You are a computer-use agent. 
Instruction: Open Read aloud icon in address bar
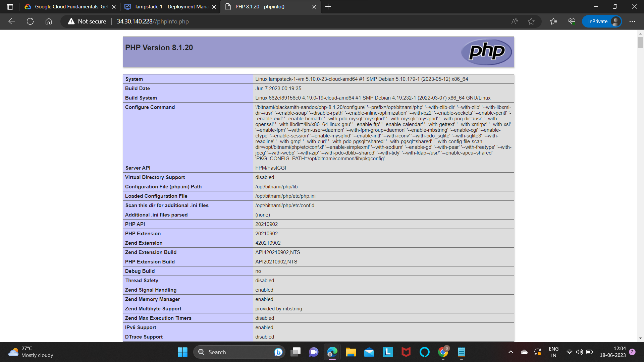pos(515,21)
